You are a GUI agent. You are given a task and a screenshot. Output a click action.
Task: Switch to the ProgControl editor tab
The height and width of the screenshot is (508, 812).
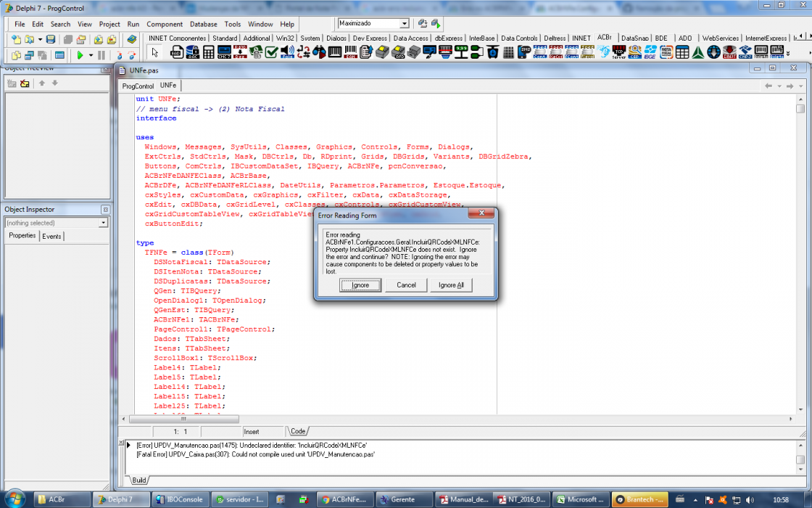pos(138,86)
